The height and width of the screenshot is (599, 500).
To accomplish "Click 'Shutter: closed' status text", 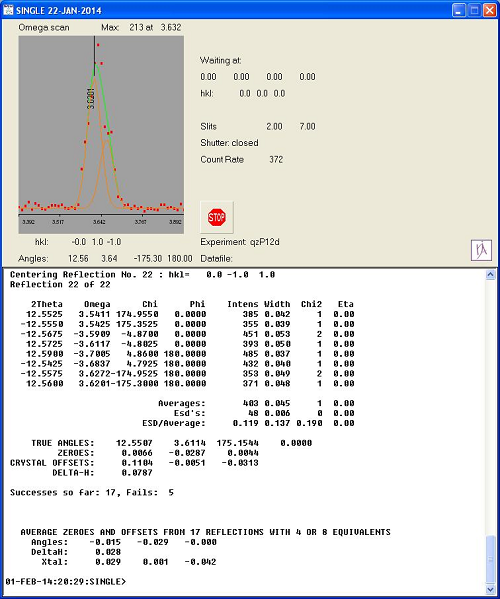I will [x=229, y=143].
